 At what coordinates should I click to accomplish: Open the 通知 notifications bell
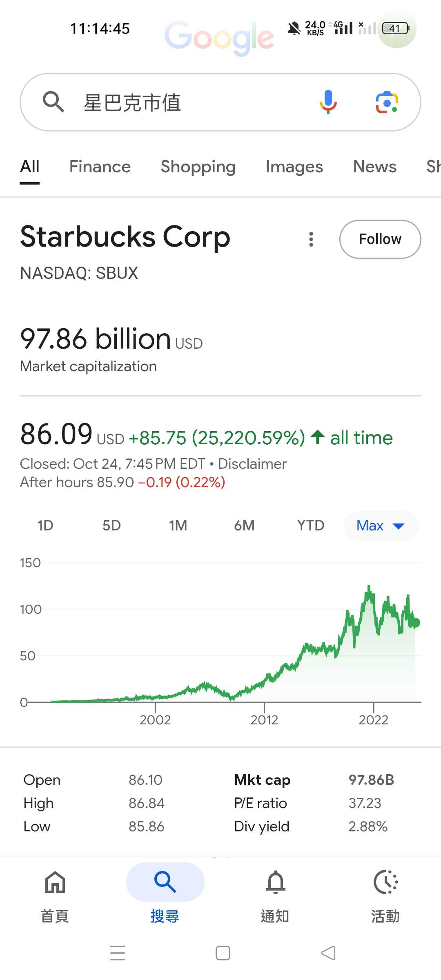(x=275, y=893)
